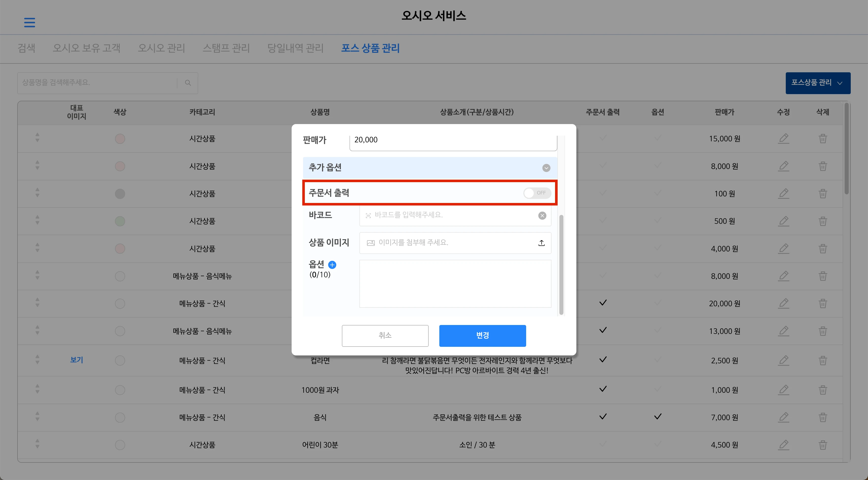Click the table's vertical scrollbar
Viewport: 868px width, 480px height.
(847, 148)
